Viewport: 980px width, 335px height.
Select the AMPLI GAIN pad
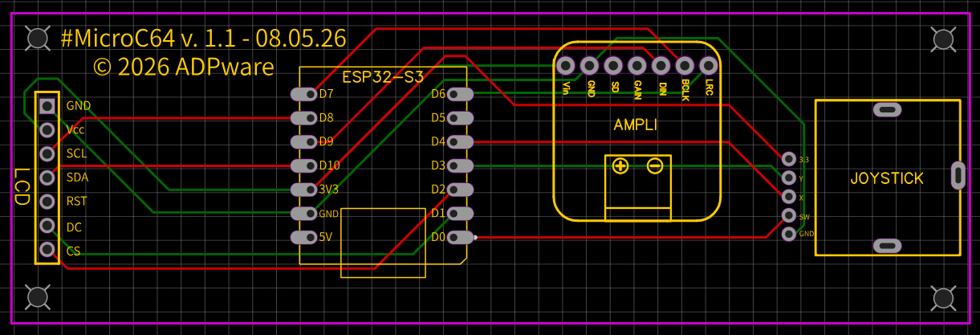[x=637, y=65]
